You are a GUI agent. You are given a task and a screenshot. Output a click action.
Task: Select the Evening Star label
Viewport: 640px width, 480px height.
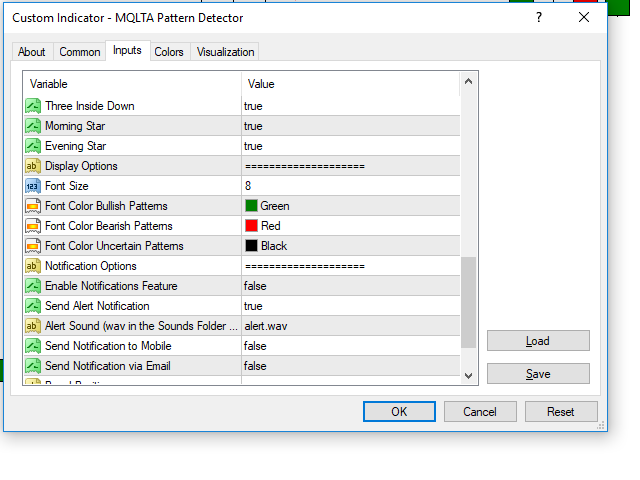[x=76, y=146]
